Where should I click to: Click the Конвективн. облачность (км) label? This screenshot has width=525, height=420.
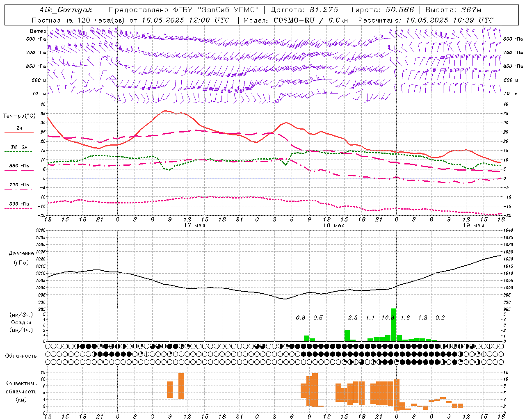coord(21,391)
